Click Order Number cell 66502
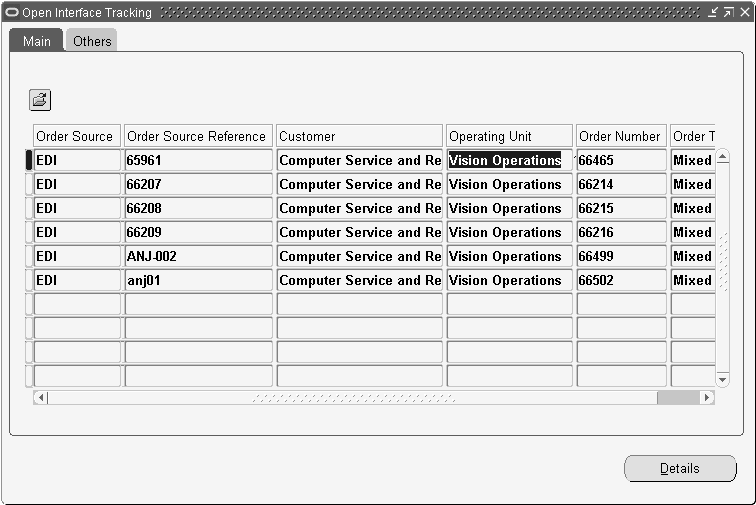 click(x=621, y=280)
